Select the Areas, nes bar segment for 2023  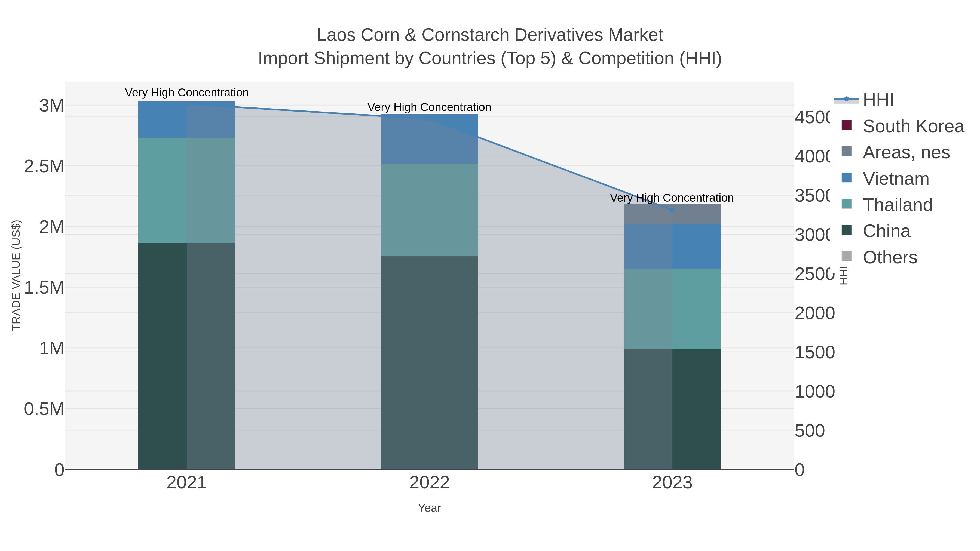coord(672,214)
